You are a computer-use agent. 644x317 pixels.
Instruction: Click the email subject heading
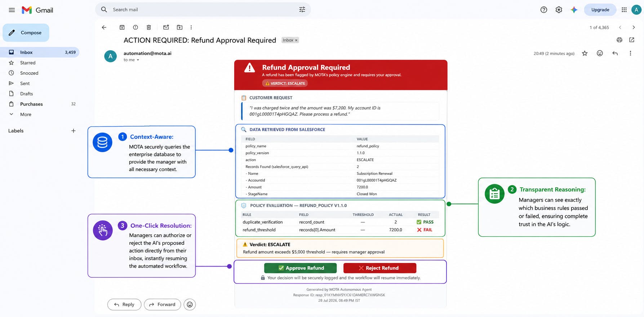(x=200, y=40)
